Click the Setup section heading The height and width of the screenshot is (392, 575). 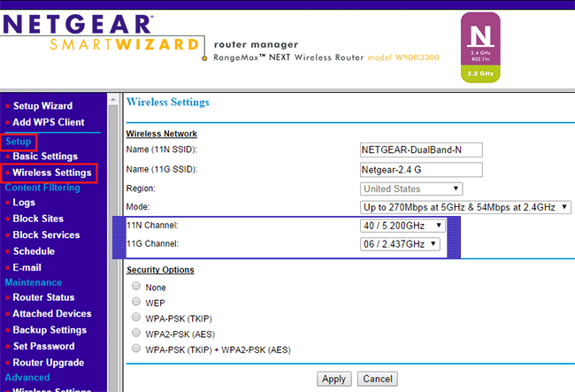tap(19, 142)
